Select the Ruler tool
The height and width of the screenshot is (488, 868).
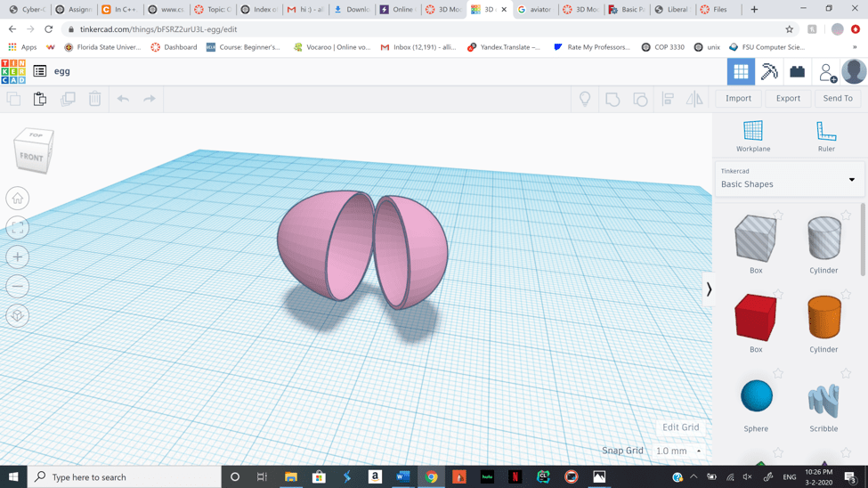coord(825,136)
